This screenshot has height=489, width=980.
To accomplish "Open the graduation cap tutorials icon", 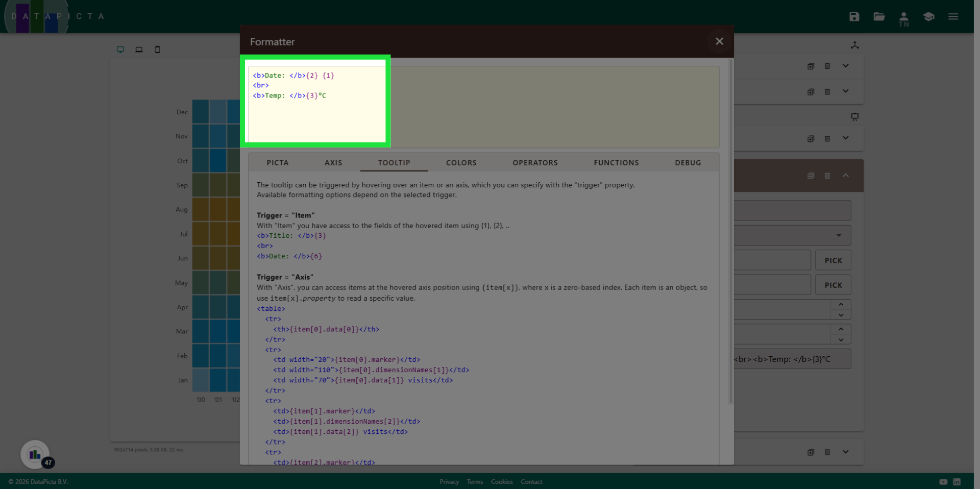I will (x=928, y=16).
